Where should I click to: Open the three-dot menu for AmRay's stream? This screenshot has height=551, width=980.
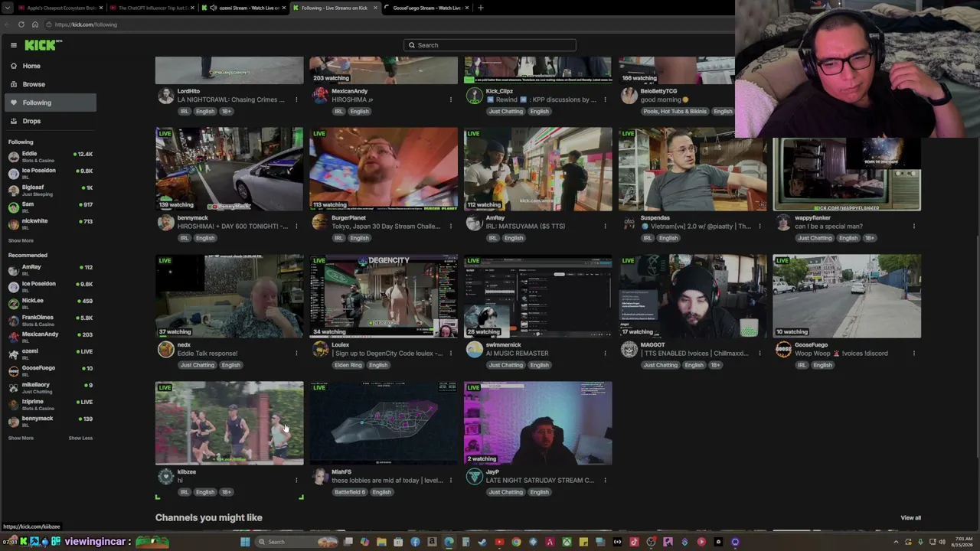[605, 226]
